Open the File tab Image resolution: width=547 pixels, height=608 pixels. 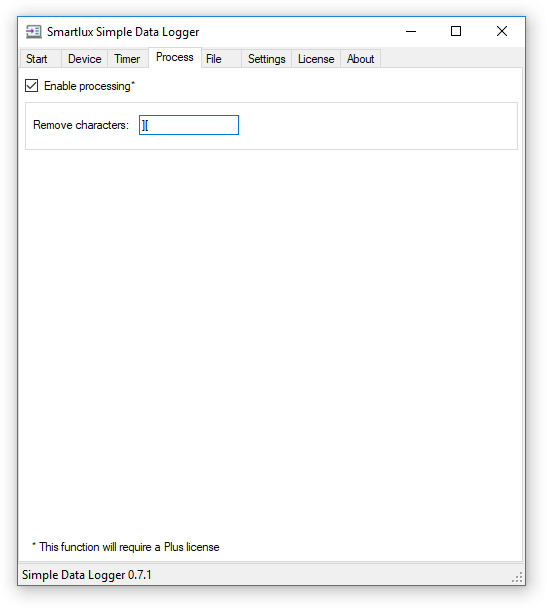(x=221, y=59)
